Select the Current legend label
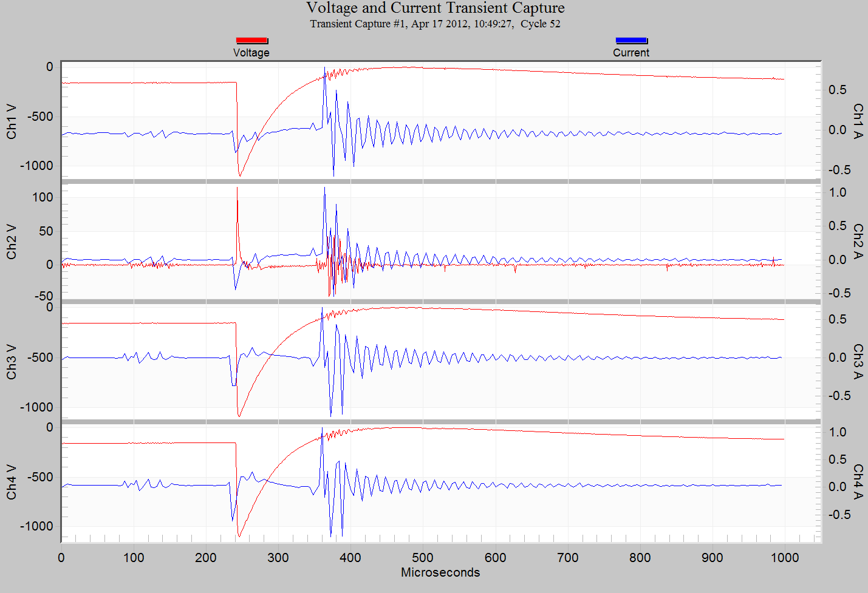 tap(631, 53)
